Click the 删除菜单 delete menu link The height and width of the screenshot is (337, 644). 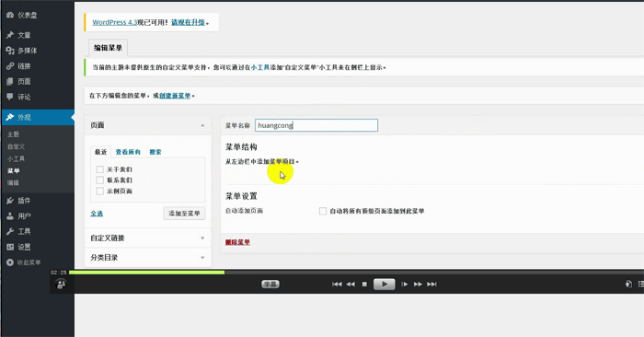point(237,242)
